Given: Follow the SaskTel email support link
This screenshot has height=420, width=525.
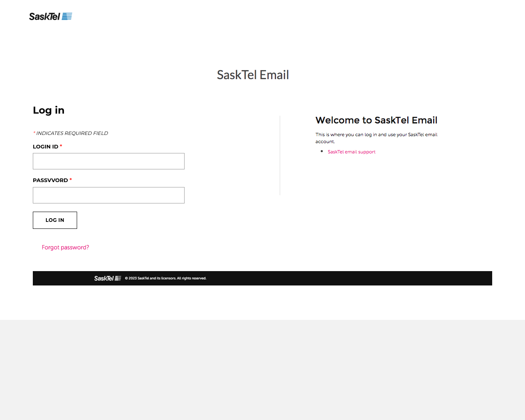Looking at the screenshot, I should point(352,152).
